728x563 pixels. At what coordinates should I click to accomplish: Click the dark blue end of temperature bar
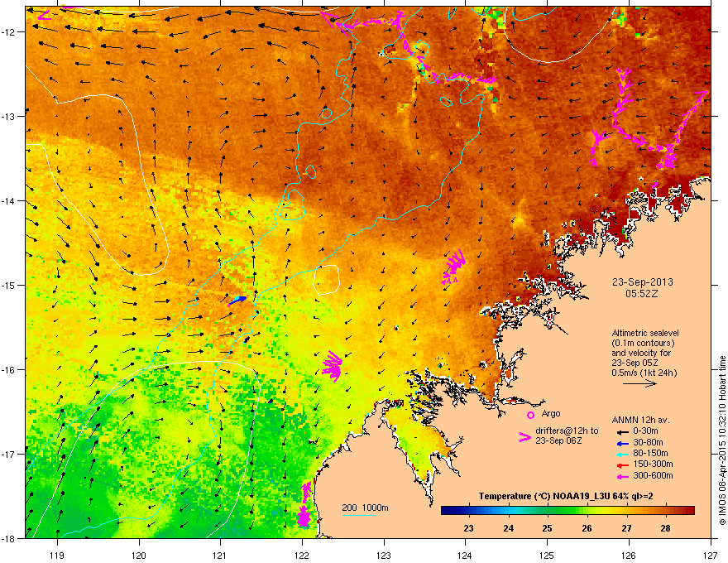click(447, 511)
